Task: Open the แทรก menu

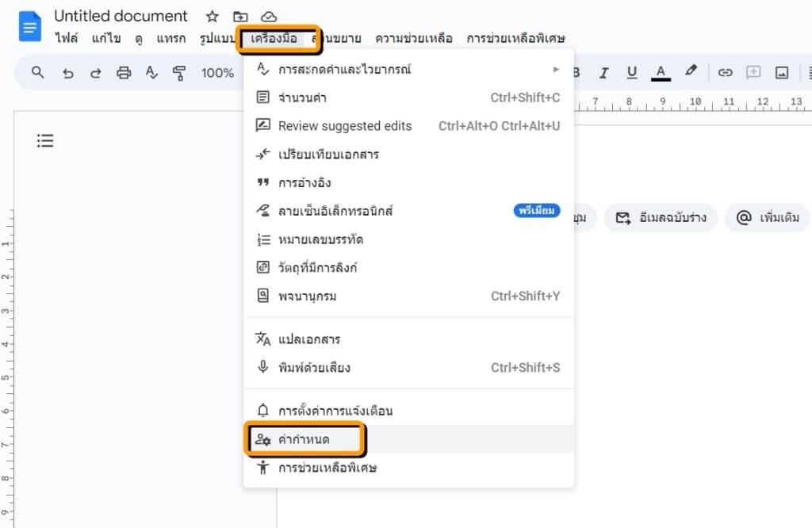Action: [x=171, y=37]
